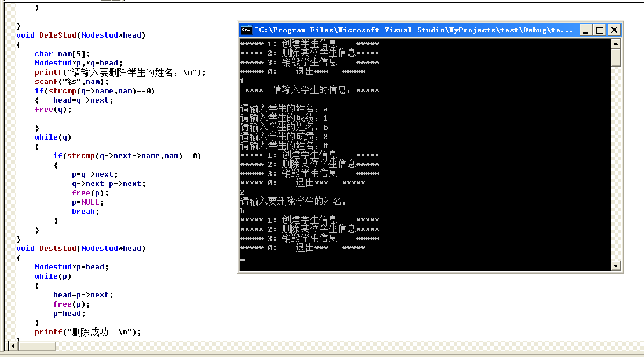This screenshot has height=357, width=644.
Task: Click the 'p=NULL;' statement
Action: pos(88,202)
